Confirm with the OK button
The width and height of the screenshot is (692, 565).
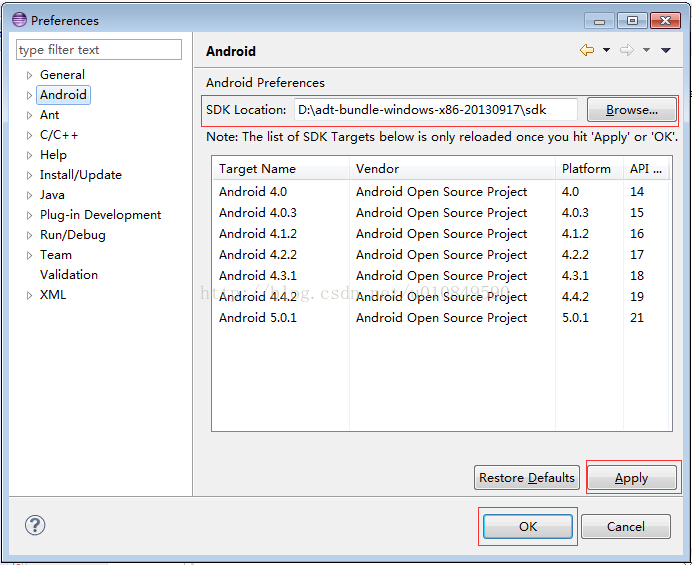pos(528,526)
